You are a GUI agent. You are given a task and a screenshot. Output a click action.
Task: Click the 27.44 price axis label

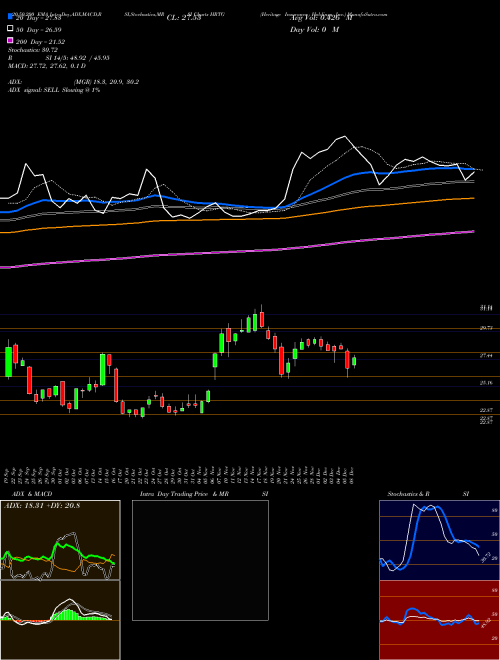coord(486,356)
